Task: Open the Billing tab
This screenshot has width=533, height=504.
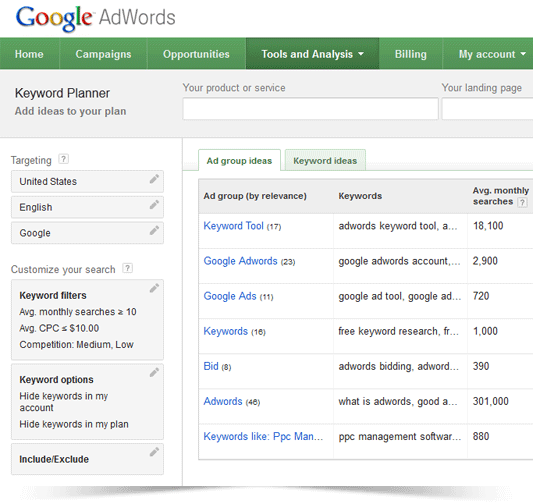Action: (x=411, y=54)
